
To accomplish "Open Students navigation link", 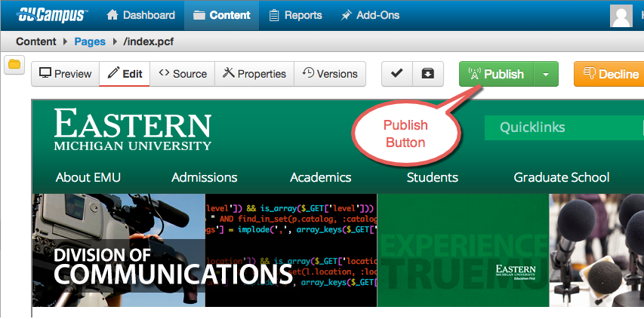I will click(x=432, y=177).
